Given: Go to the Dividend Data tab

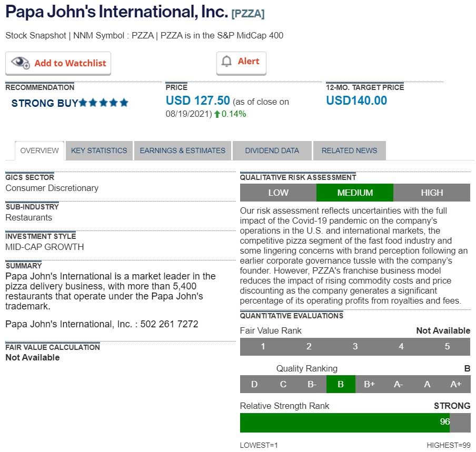Looking at the screenshot, I should 272,150.
